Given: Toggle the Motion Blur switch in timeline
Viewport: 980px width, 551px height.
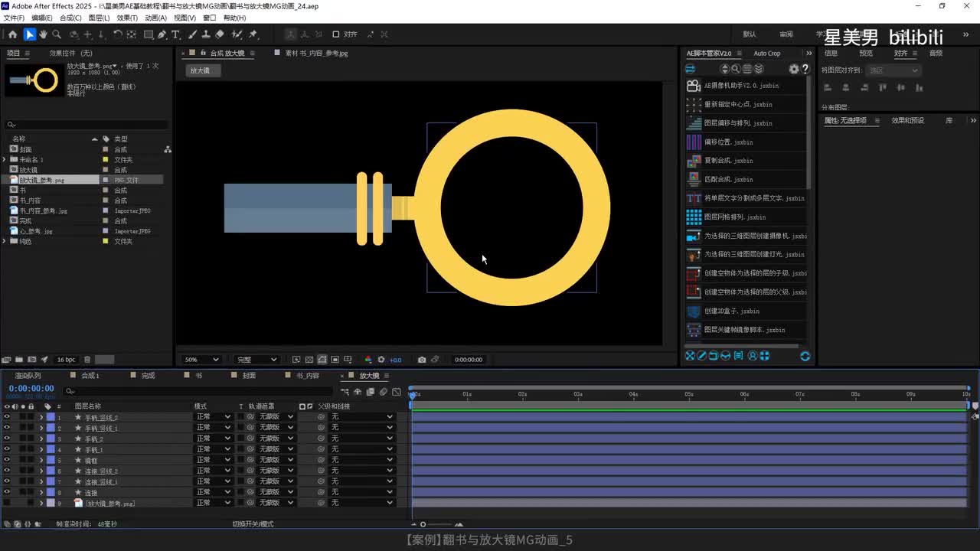Looking at the screenshot, I should tap(384, 392).
